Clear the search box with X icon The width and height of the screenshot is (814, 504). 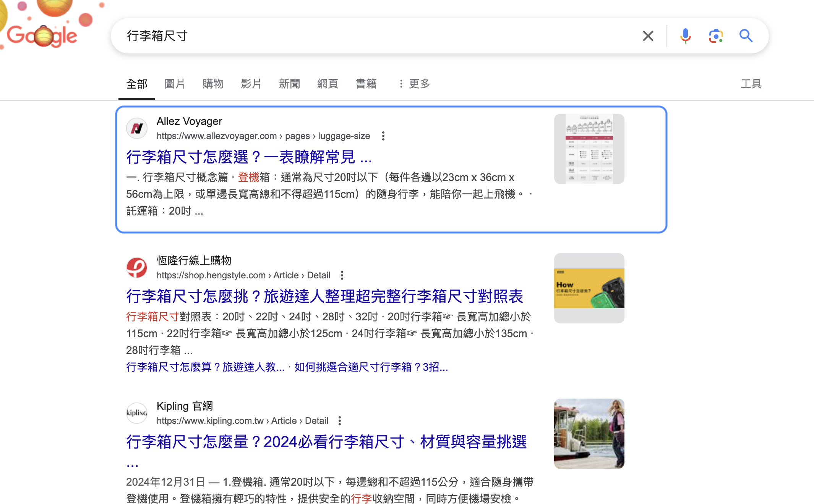click(x=648, y=36)
